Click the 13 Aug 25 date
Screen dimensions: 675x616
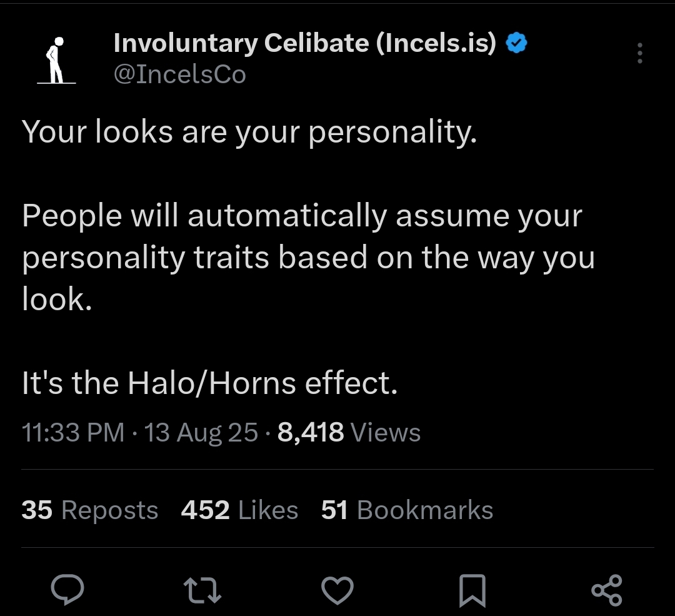coord(201,432)
